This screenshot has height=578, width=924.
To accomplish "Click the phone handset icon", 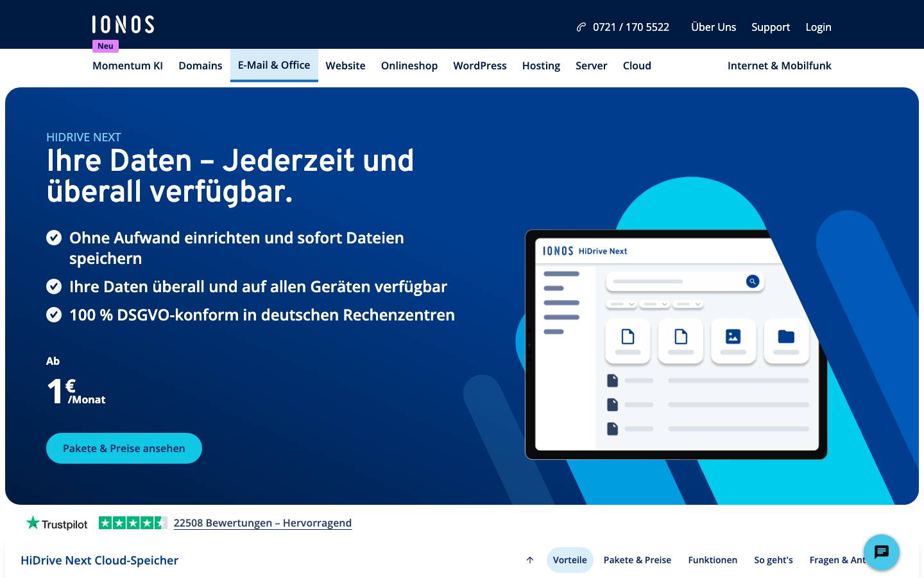I will pyautogui.click(x=581, y=27).
